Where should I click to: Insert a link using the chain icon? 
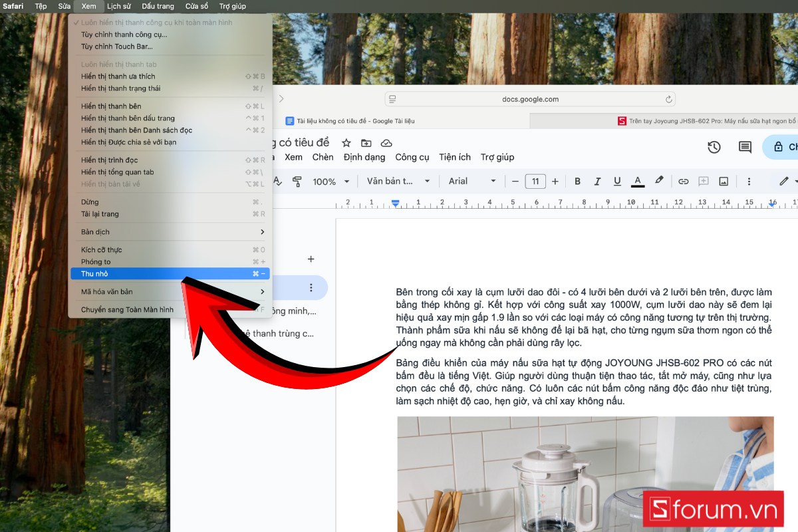[684, 181]
